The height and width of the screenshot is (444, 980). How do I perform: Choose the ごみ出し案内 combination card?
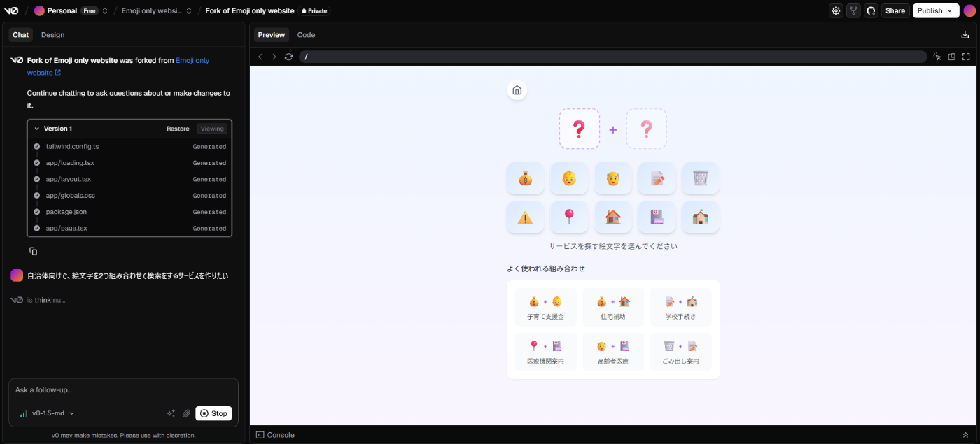(681, 352)
